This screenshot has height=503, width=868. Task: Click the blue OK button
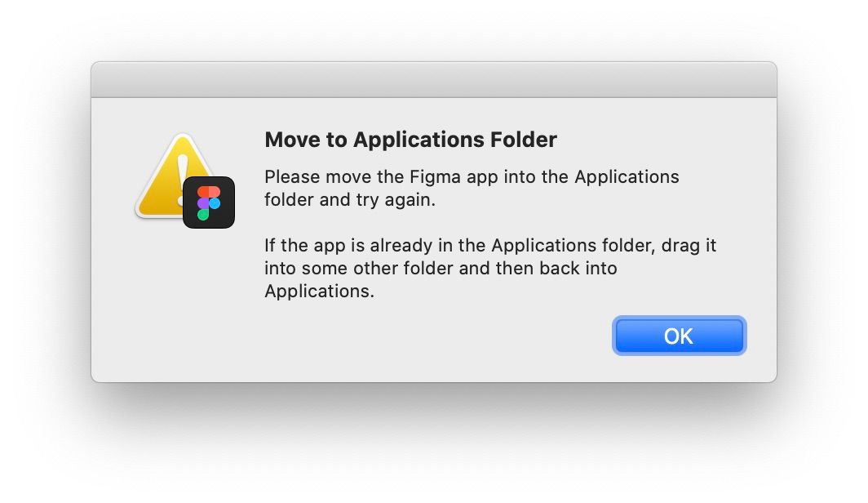coord(679,336)
